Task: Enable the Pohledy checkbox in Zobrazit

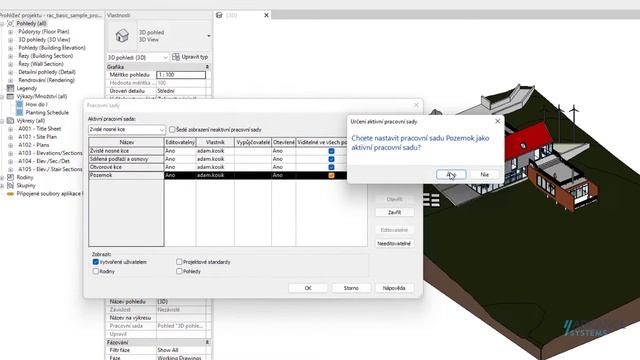Action: [x=179, y=271]
